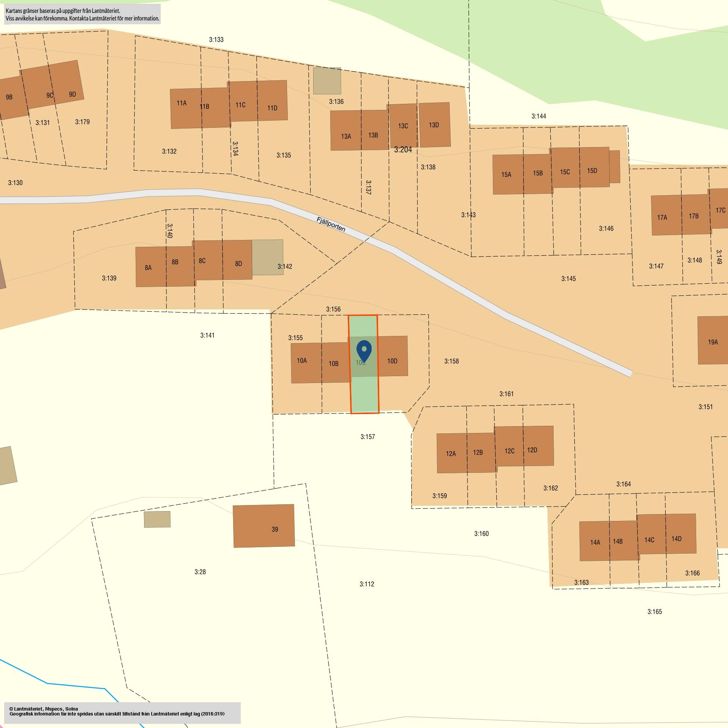Select building 15A
The height and width of the screenshot is (728, 728).
508,174
